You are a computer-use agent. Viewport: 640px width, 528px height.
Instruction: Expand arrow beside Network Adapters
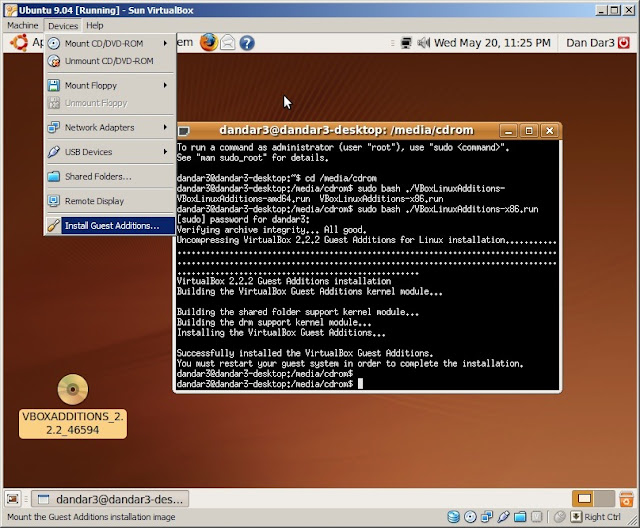click(x=165, y=127)
